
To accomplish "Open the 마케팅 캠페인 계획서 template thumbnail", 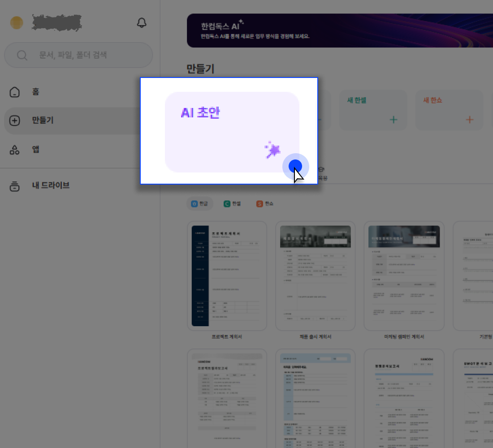I will click(x=404, y=276).
